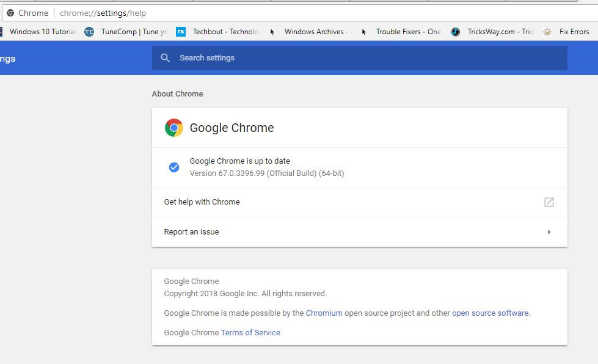This screenshot has height=364, width=598.
Task: Click the TuneComp bookmark favicon
Action: tap(89, 32)
